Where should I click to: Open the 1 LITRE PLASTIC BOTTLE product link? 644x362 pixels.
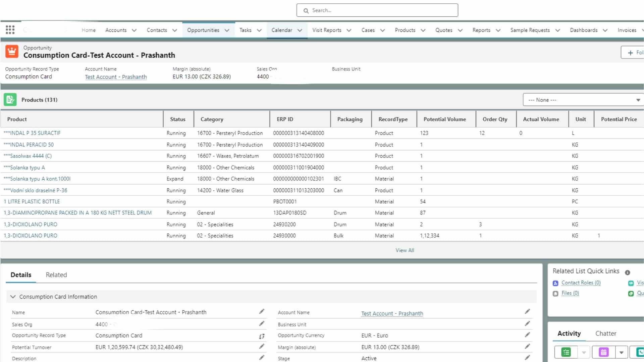click(32, 201)
